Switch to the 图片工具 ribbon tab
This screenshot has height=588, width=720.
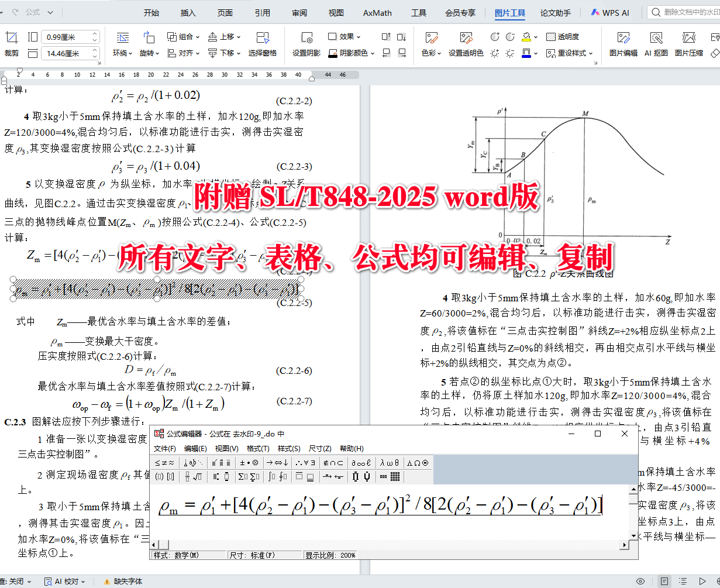[x=509, y=12]
